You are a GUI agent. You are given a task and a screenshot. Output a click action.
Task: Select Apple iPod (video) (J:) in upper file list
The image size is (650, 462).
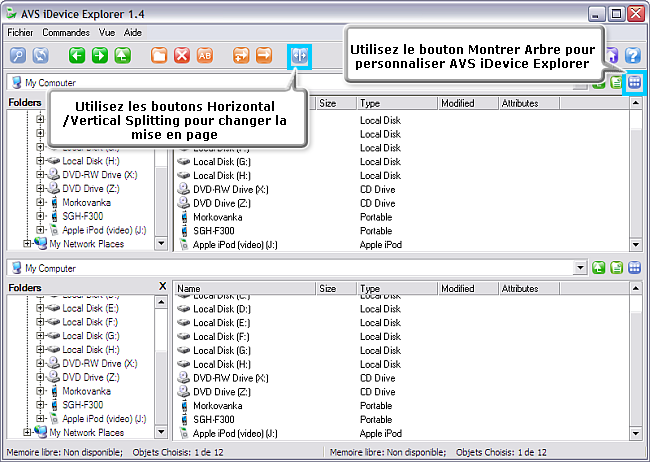click(235, 245)
